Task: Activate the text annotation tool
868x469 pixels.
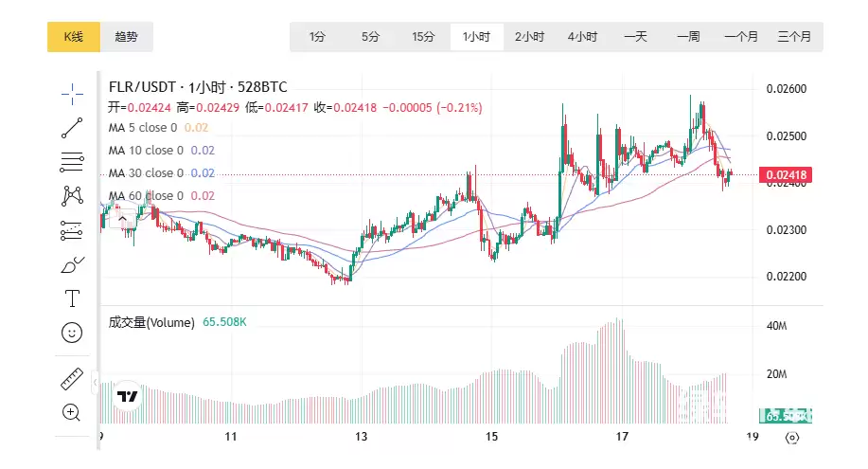Action: 72,298
